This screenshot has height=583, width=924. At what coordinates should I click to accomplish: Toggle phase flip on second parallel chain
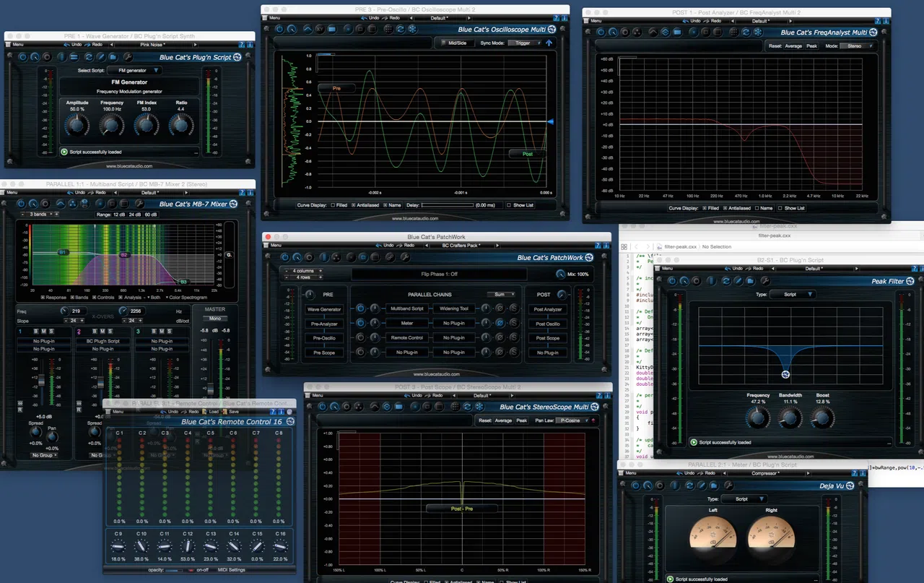(500, 323)
